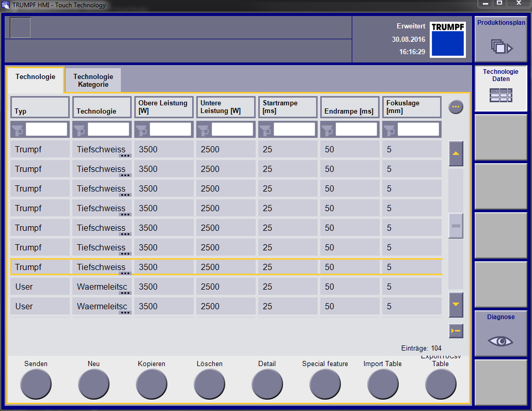Click the table scroll up arrow
The image size is (532, 411).
[x=456, y=154]
